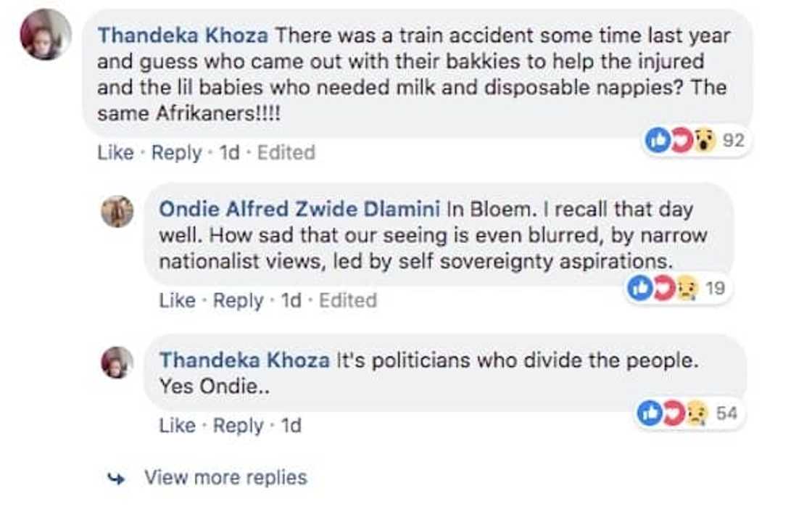Like Ondie's Bloem reply

click(177, 300)
